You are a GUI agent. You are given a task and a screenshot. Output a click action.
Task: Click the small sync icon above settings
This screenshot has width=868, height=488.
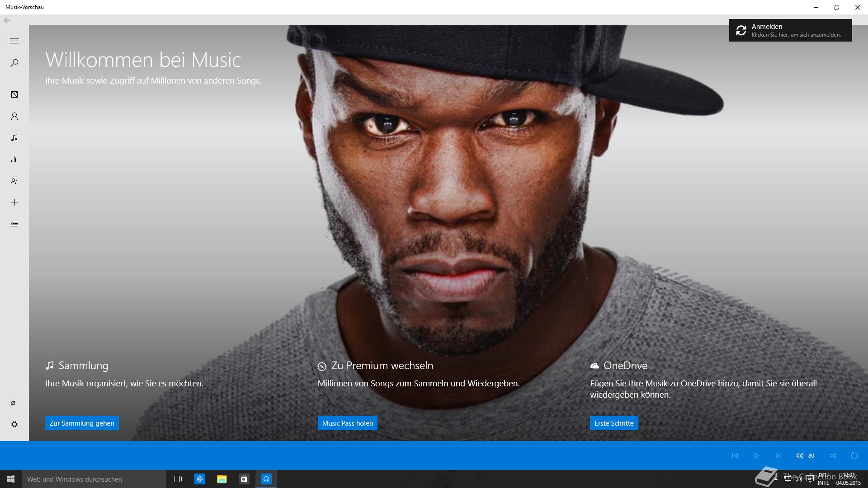coord(13,403)
